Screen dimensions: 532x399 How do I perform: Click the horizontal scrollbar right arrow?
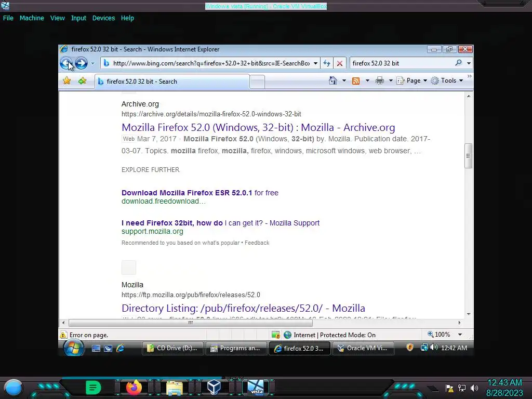click(x=459, y=323)
